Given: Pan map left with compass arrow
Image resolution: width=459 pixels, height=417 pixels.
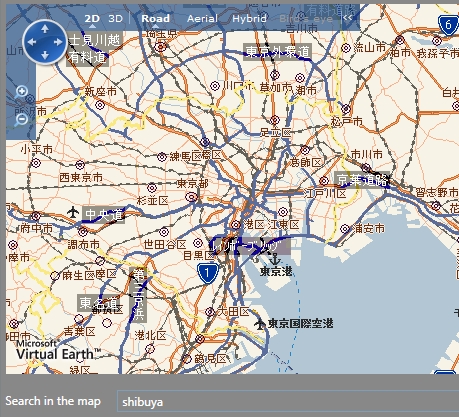Looking at the screenshot, I should click(32, 42).
